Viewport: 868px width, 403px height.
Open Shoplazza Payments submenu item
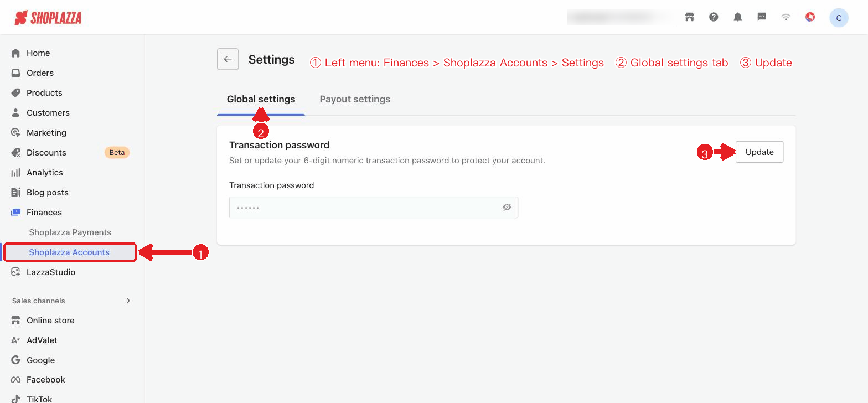pos(70,232)
